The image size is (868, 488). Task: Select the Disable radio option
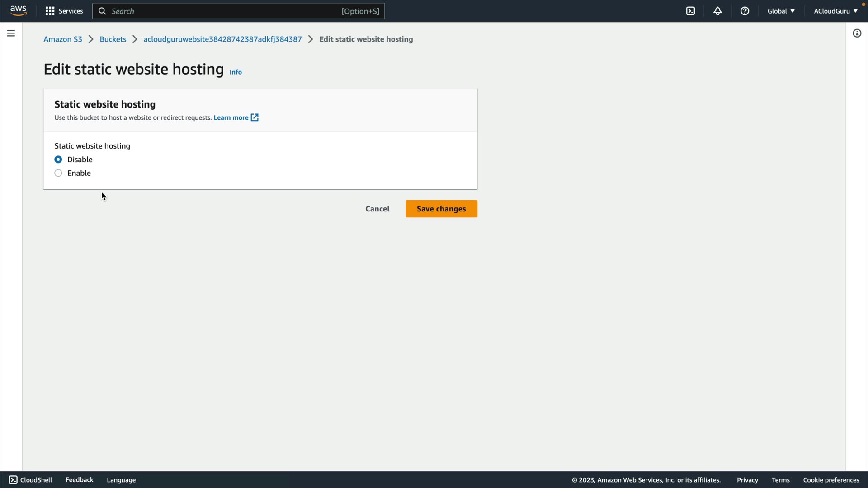[x=58, y=160]
